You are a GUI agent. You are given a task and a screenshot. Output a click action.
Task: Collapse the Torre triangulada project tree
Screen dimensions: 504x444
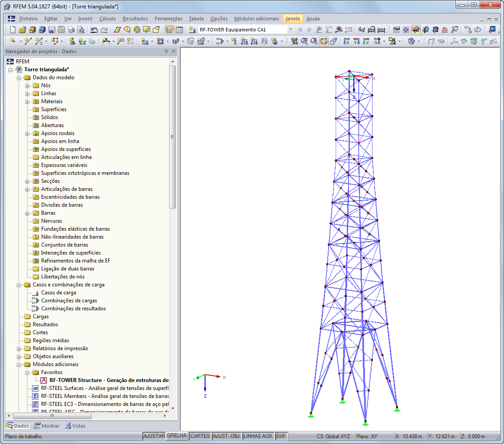pyautogui.click(x=10, y=69)
